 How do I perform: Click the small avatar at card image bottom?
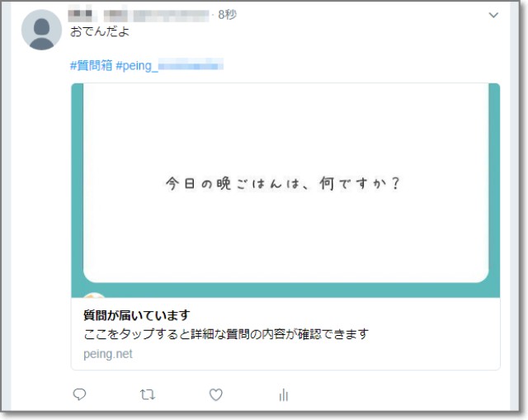point(94,295)
